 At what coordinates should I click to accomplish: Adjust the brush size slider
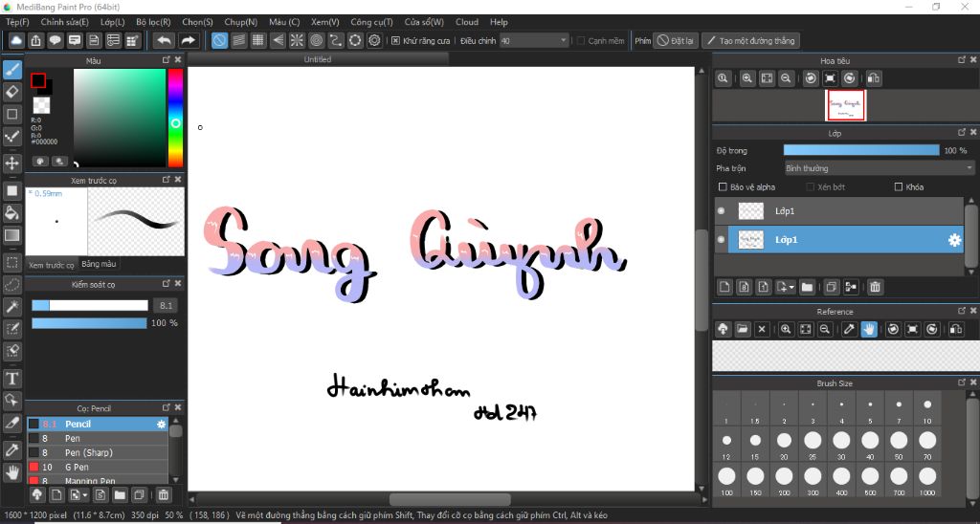point(90,305)
